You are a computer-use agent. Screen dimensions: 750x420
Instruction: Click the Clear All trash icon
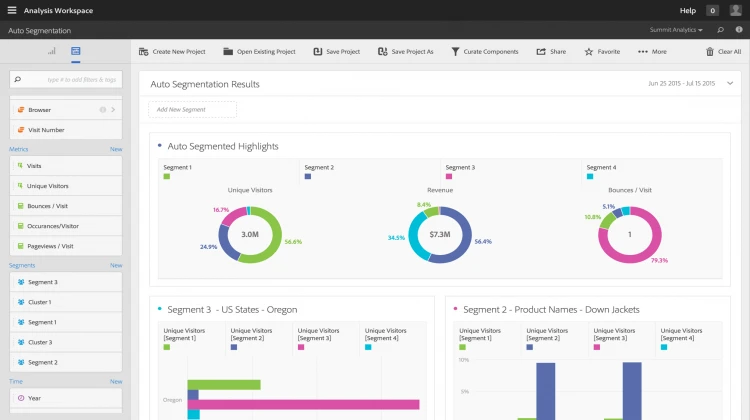tap(710, 51)
